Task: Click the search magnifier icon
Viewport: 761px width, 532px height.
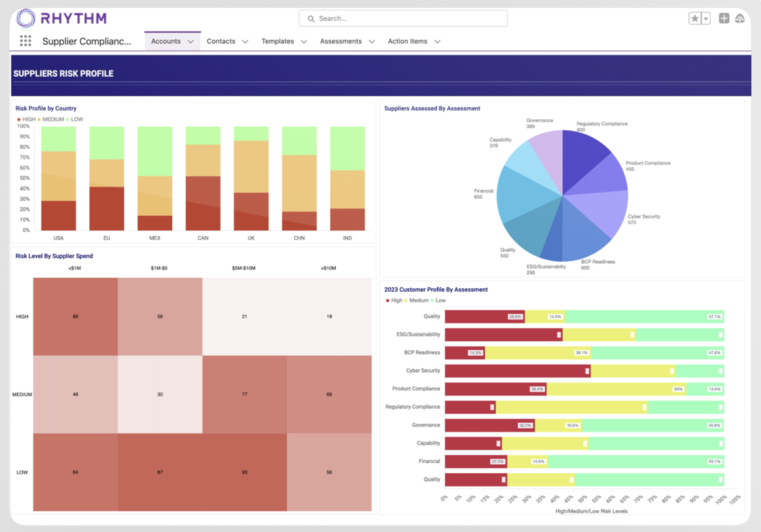Action: click(x=311, y=18)
